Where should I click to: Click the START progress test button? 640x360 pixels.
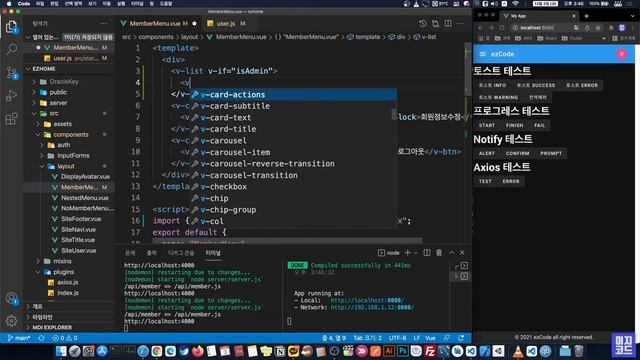487,125
